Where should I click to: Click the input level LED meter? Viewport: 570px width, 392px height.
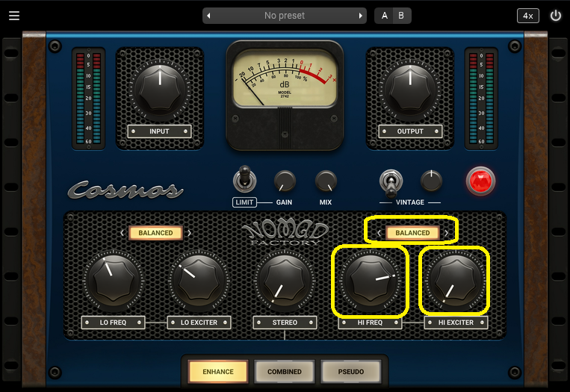coord(88,98)
